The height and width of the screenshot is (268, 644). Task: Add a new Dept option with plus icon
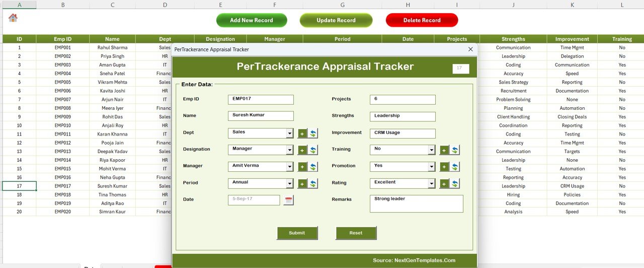(302, 133)
